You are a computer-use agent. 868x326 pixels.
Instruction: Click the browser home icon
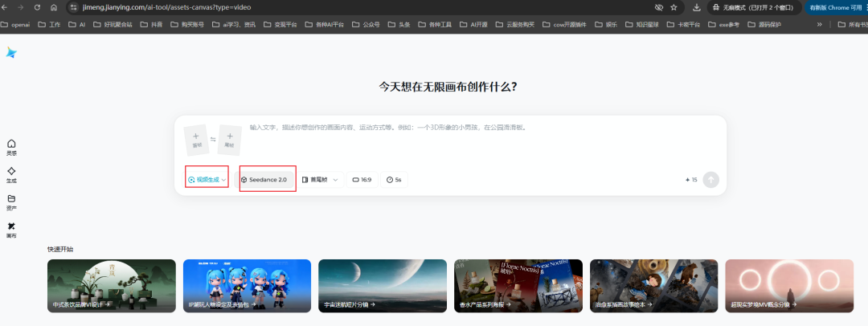pyautogui.click(x=53, y=7)
